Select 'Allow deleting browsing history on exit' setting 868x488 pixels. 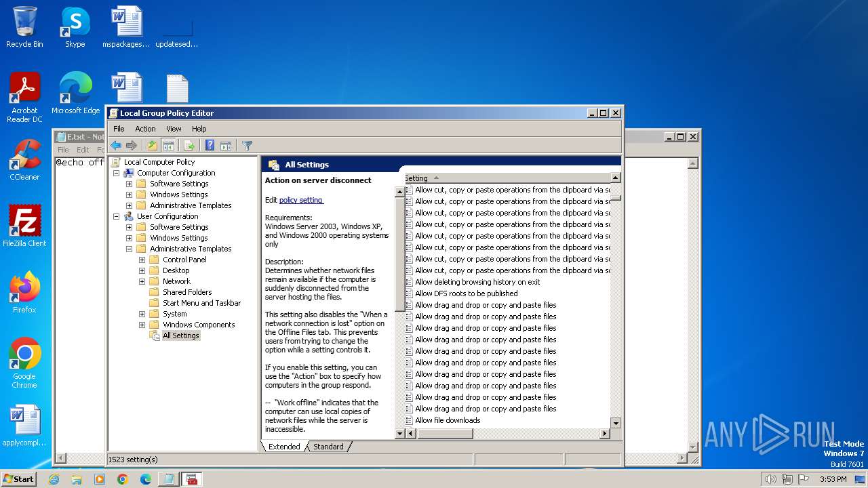click(477, 282)
